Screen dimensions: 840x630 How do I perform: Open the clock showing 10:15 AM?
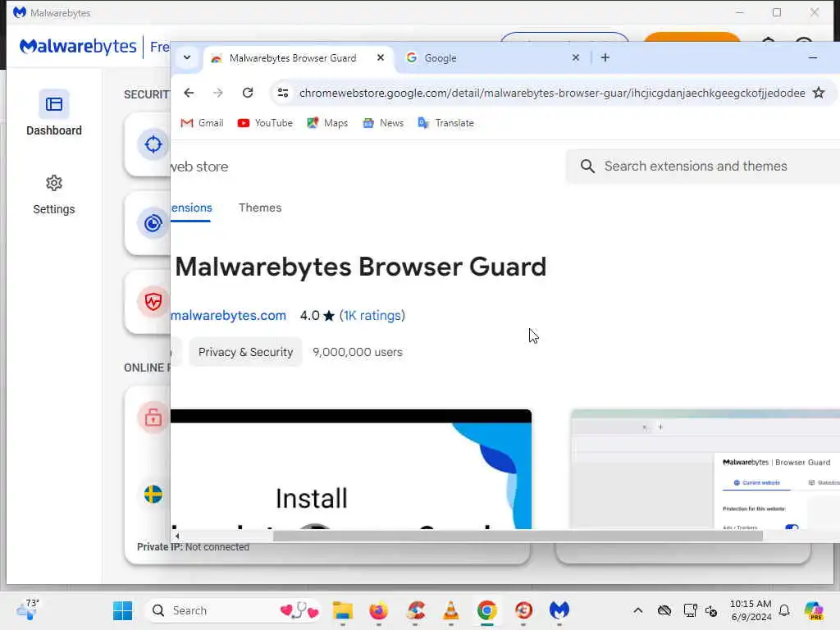tap(751, 610)
